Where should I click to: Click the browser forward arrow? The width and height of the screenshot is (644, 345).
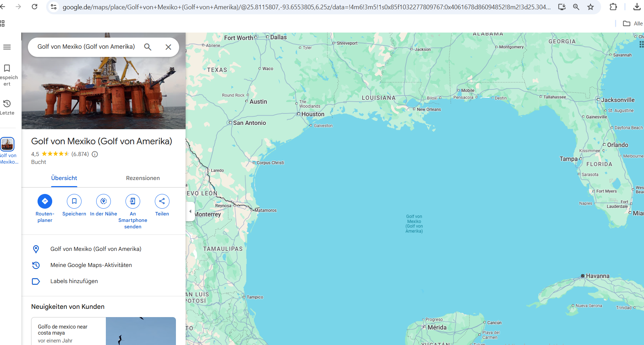(18, 6)
